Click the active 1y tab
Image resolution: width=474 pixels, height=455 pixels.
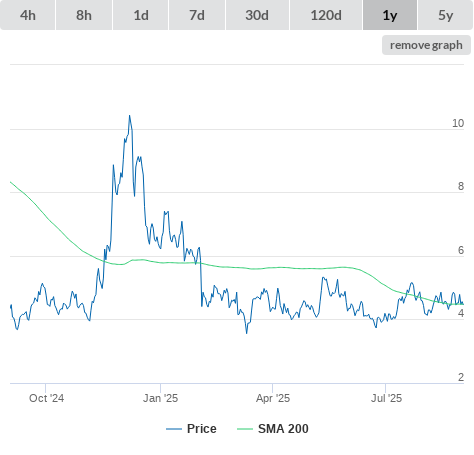tap(390, 15)
